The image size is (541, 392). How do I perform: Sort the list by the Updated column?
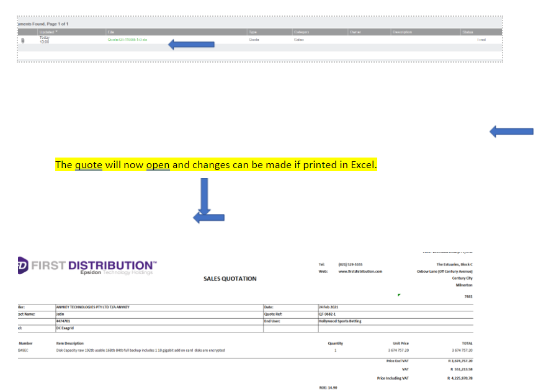(48, 32)
